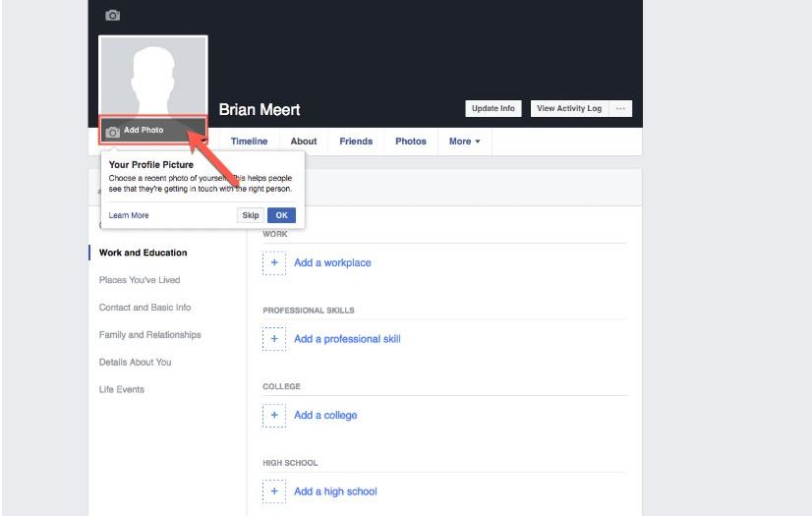Click the Add a professional skill link

347,339
